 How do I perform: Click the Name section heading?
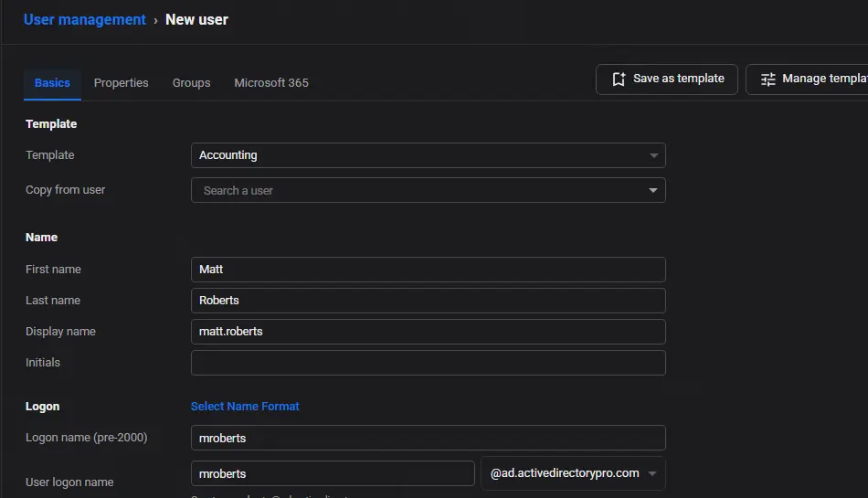click(41, 238)
